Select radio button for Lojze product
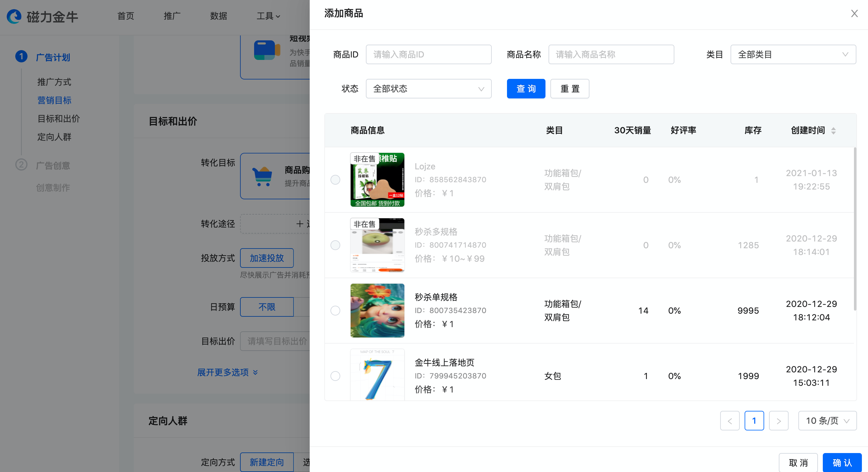 [x=335, y=180]
